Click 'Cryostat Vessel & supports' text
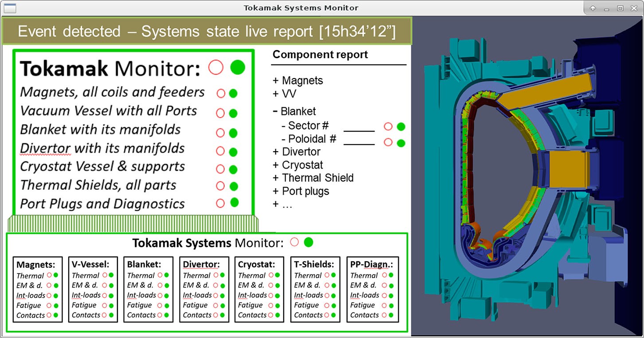This screenshot has width=644, height=338. coord(103,166)
